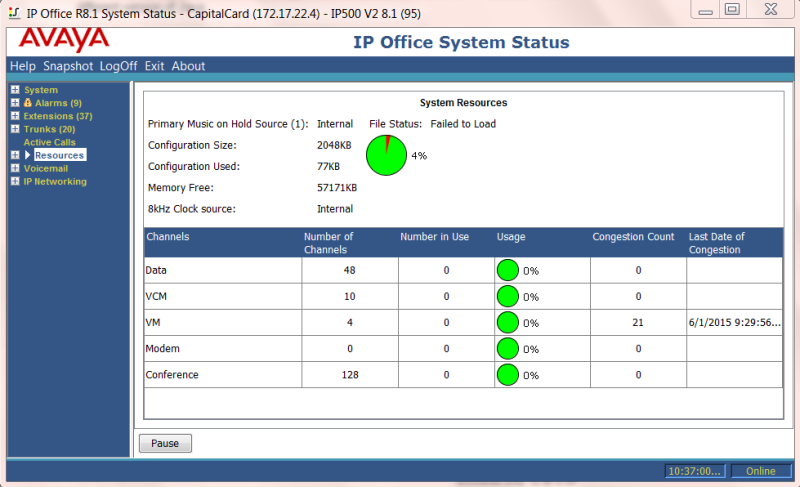Click the Data usage green indicator

[508, 270]
